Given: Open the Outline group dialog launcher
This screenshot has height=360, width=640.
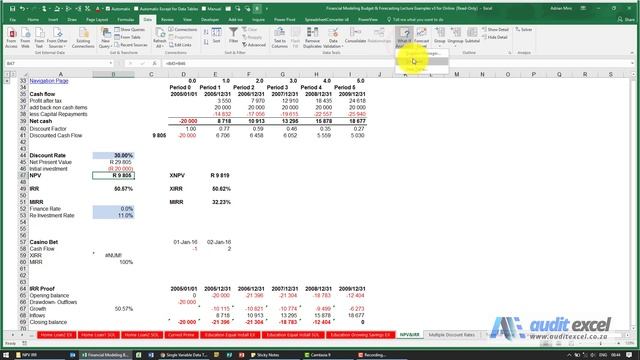Looking at the screenshot, I should [x=509, y=53].
